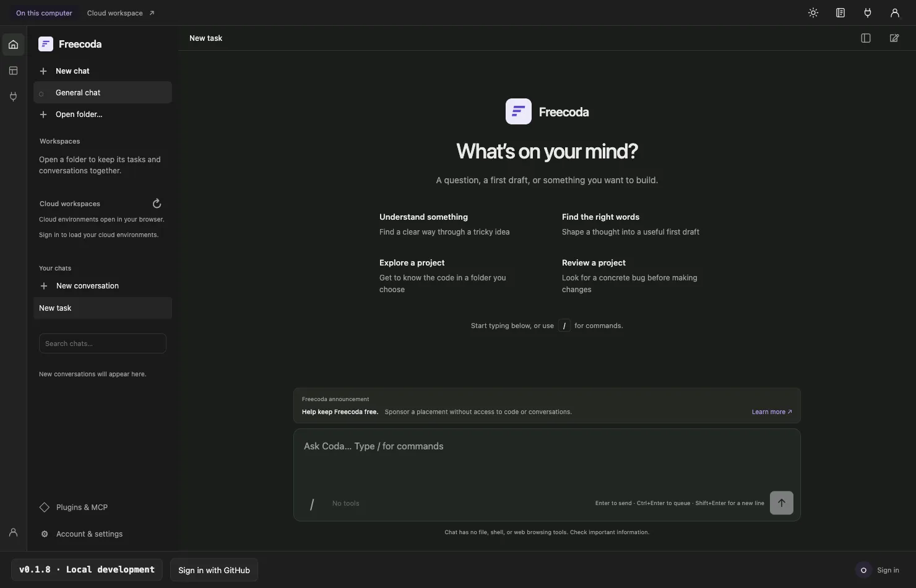Viewport: 916px width, 588px height.
Task: Refresh the Cloud workspaces list
Action: click(157, 204)
